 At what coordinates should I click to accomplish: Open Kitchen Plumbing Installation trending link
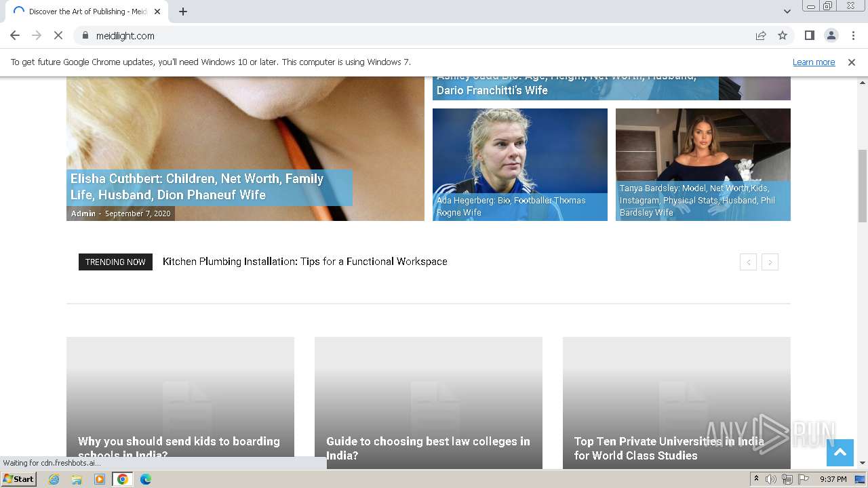coord(305,262)
